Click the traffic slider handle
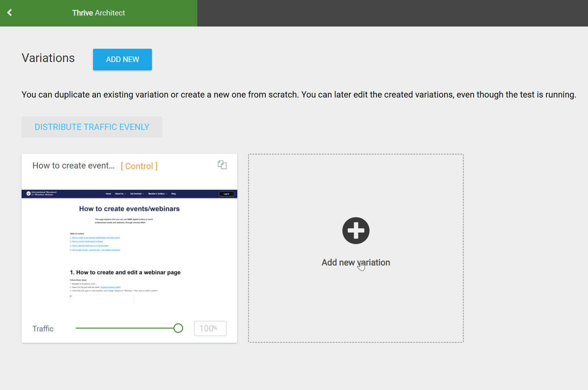This screenshot has height=390, width=588. [178, 328]
